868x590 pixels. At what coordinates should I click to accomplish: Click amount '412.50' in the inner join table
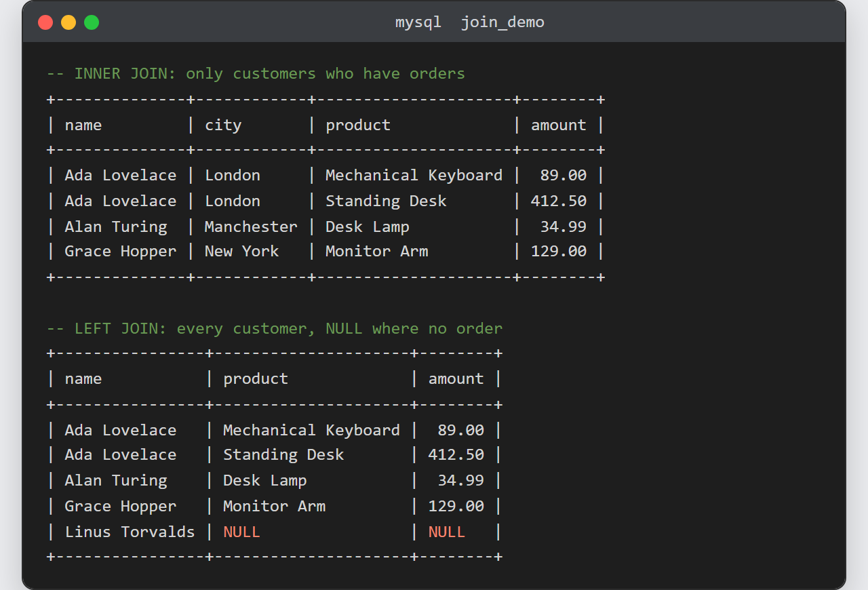(x=559, y=201)
